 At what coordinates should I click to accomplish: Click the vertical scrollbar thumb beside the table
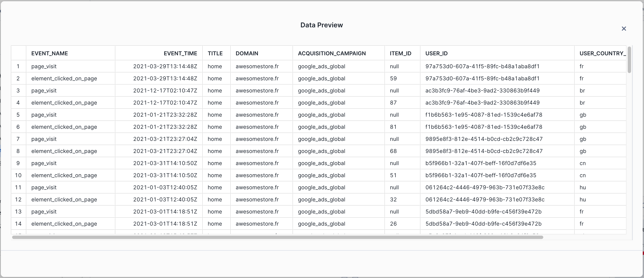tap(629, 60)
